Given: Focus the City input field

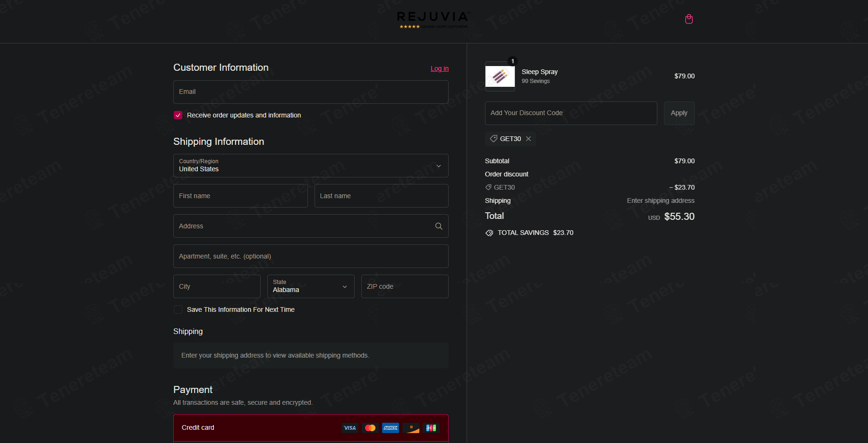Looking at the screenshot, I should (x=217, y=286).
